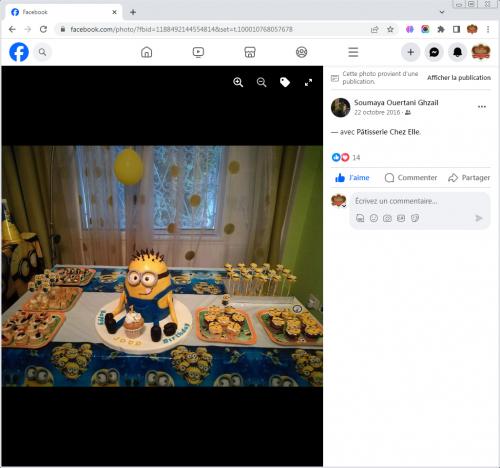Go to Facebook Home icon
500x468 pixels.
146,52
